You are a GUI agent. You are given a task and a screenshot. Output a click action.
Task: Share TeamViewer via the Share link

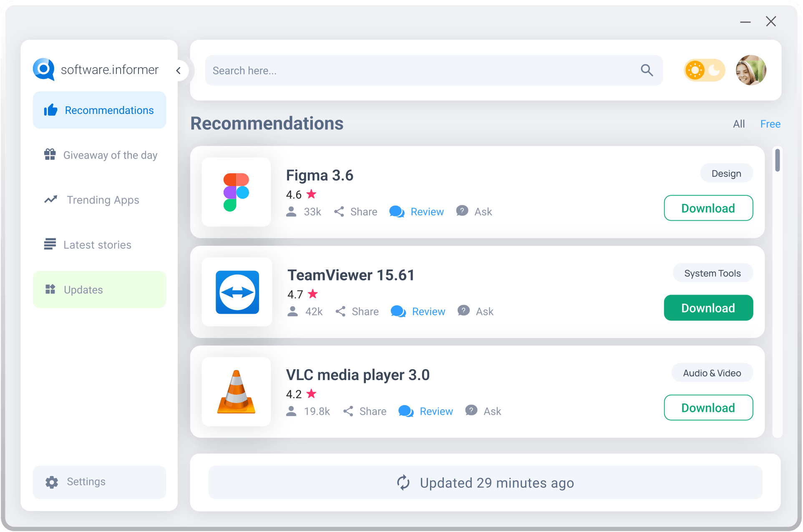365,312
